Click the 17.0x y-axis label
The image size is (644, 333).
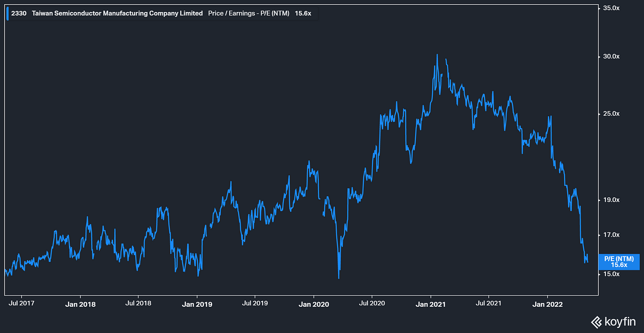[x=611, y=235]
